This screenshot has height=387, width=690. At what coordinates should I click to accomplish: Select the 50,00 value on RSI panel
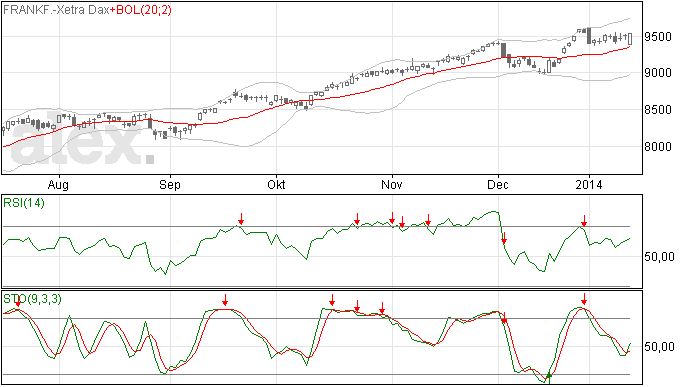coord(659,257)
